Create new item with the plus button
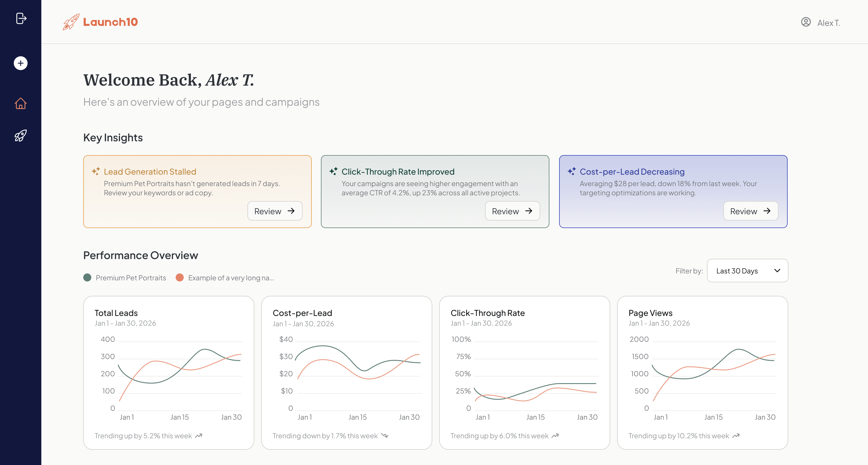868x465 pixels. pos(21,63)
